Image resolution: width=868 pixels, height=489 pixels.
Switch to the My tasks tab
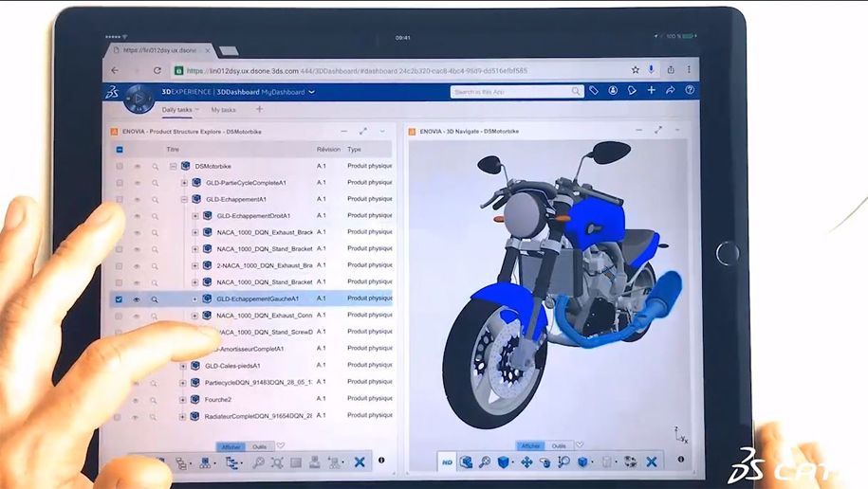[x=223, y=110]
